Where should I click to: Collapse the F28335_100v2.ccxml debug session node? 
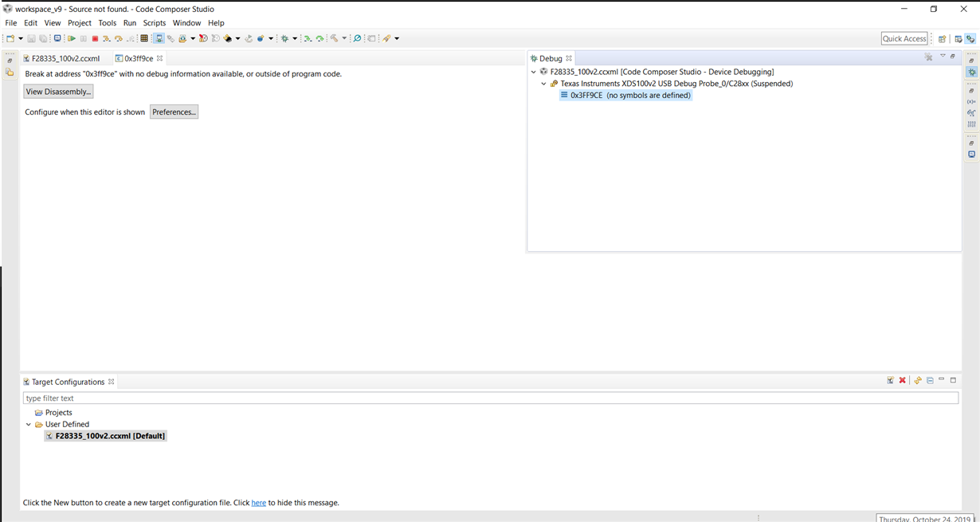[x=534, y=72]
